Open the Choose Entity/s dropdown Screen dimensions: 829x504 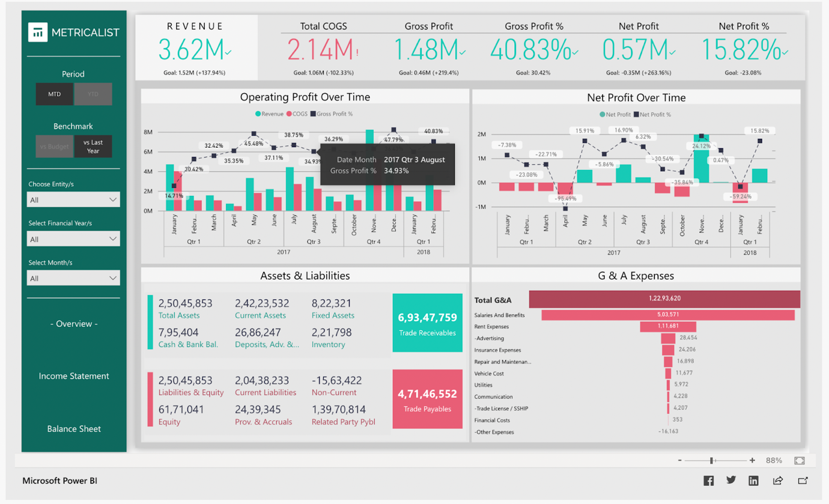(x=73, y=199)
